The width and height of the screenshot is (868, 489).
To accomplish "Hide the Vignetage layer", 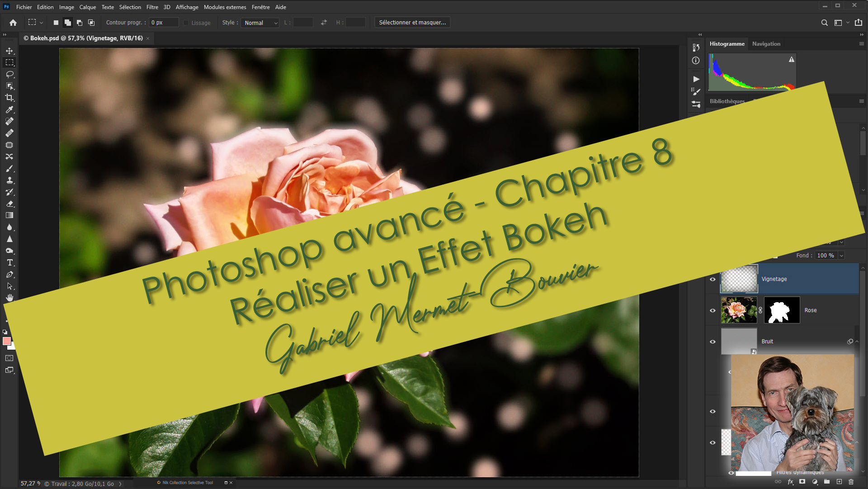I will coord(712,279).
